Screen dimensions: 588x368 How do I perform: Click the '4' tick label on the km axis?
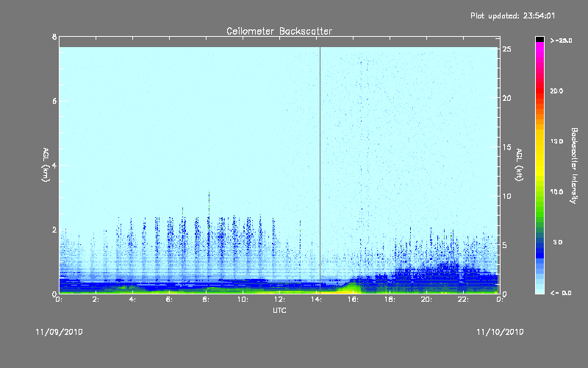(54, 165)
